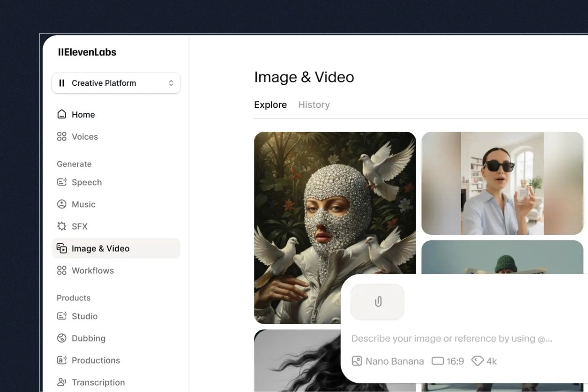Open Productions from Products section

pyautogui.click(x=96, y=360)
